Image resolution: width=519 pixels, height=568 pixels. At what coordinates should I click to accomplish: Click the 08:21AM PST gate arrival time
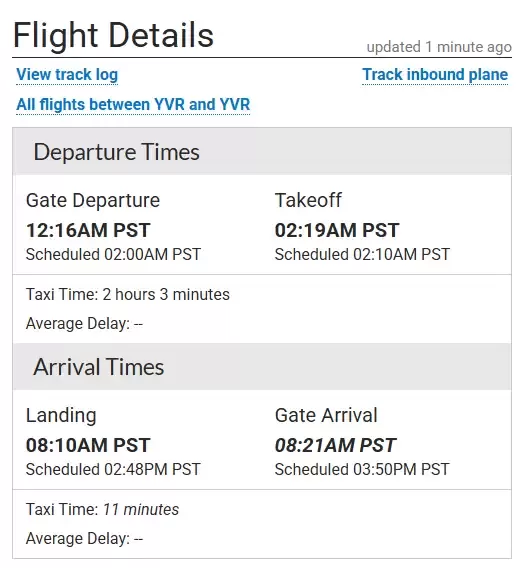(335, 445)
